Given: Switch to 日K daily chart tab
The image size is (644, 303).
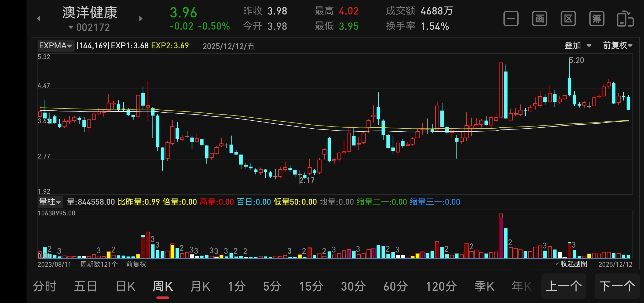Looking at the screenshot, I should 126,286.
